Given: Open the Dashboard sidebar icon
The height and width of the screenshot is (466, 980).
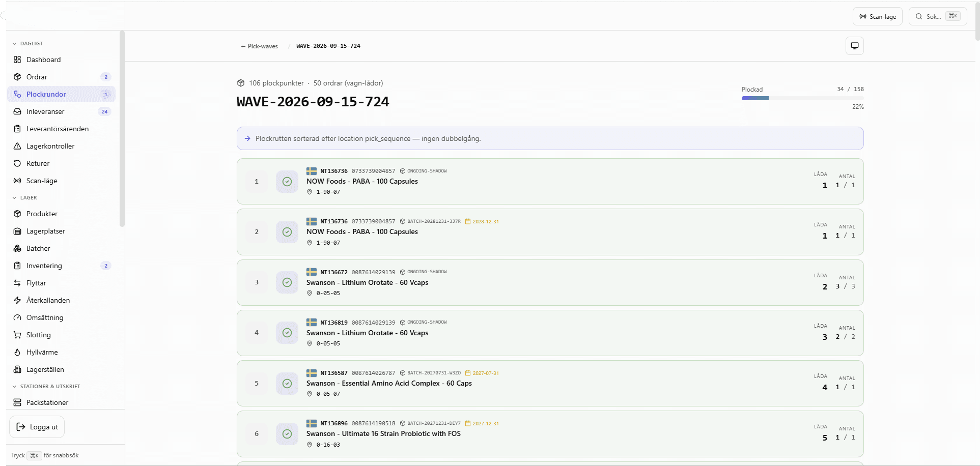Looking at the screenshot, I should [x=17, y=60].
